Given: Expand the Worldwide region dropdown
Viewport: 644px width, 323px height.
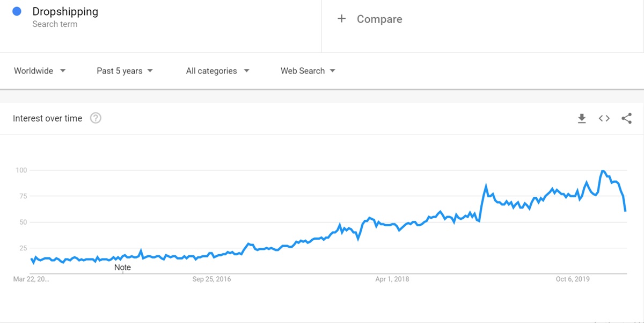Looking at the screenshot, I should 40,71.
